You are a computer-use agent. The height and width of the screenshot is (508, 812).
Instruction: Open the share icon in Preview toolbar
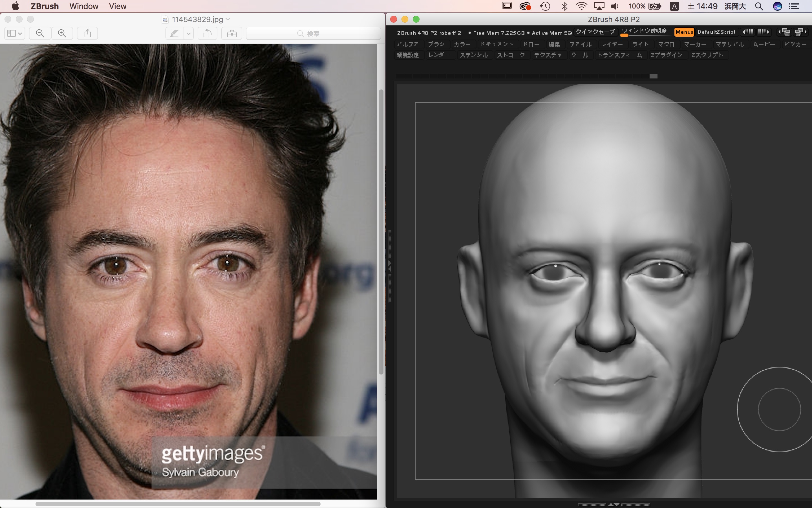pyautogui.click(x=88, y=33)
